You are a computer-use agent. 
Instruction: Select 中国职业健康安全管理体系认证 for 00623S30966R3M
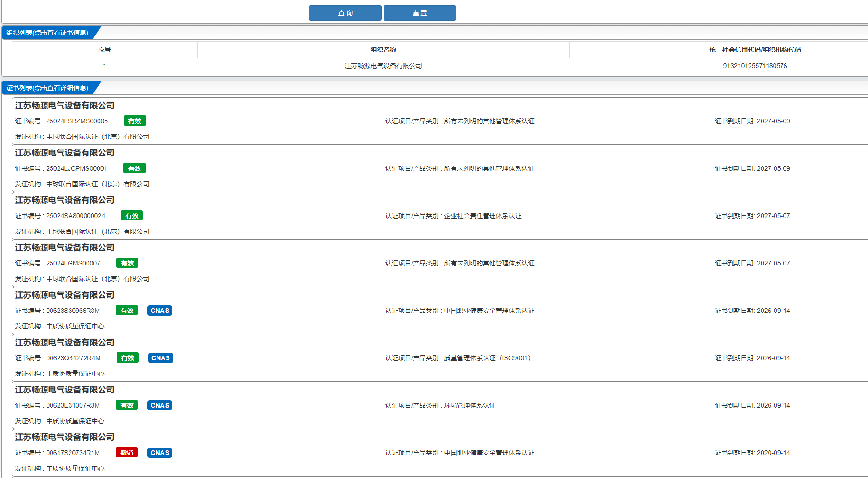[489, 311]
